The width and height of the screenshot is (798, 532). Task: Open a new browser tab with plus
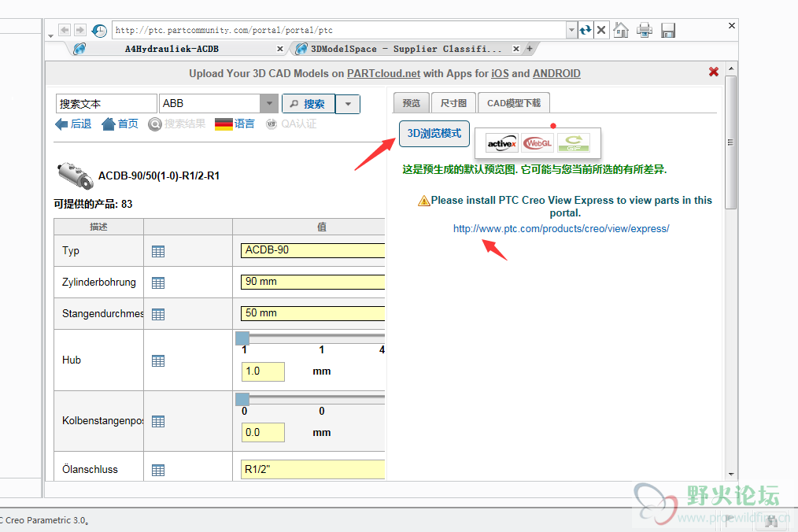coord(530,49)
